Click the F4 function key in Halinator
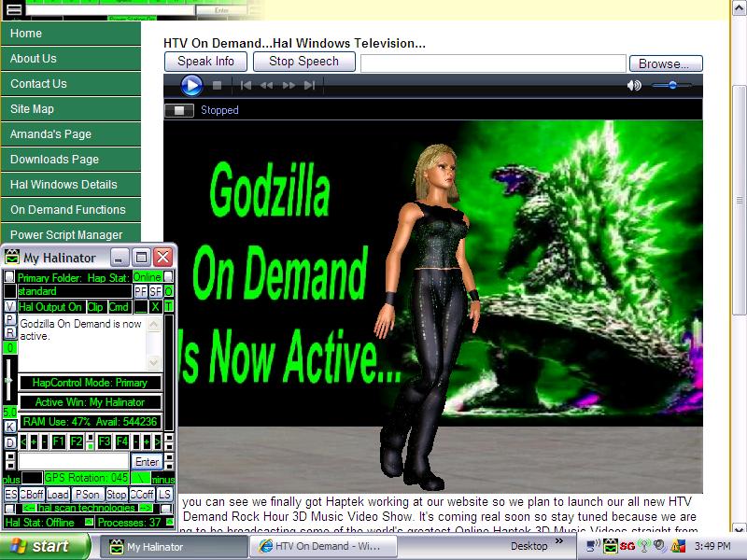The image size is (747, 560). coord(122,441)
